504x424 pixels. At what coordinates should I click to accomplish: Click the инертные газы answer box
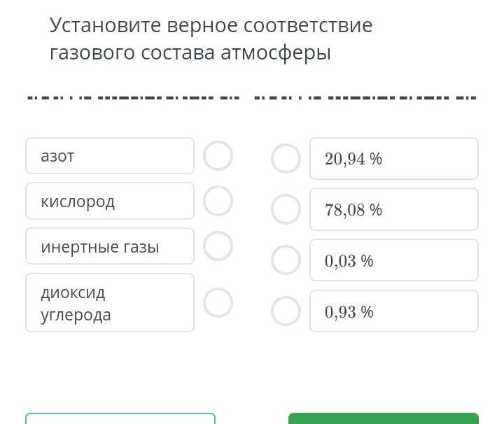tap(110, 246)
